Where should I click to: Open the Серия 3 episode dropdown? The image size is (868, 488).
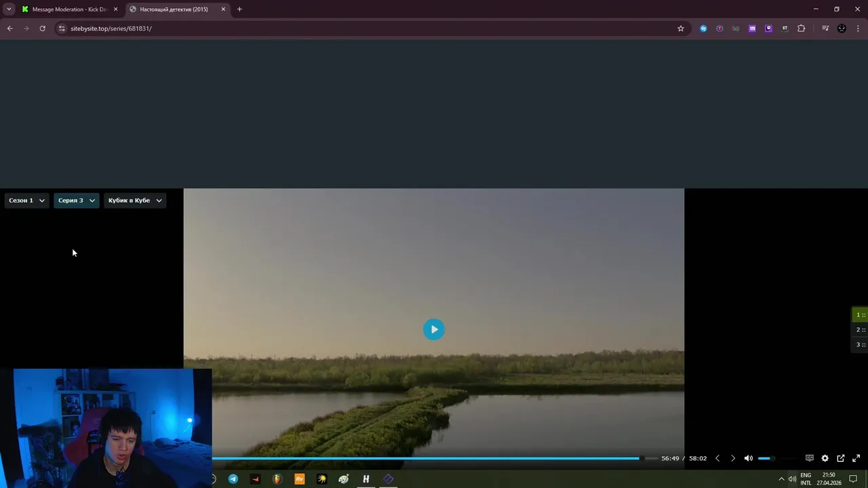(x=77, y=201)
